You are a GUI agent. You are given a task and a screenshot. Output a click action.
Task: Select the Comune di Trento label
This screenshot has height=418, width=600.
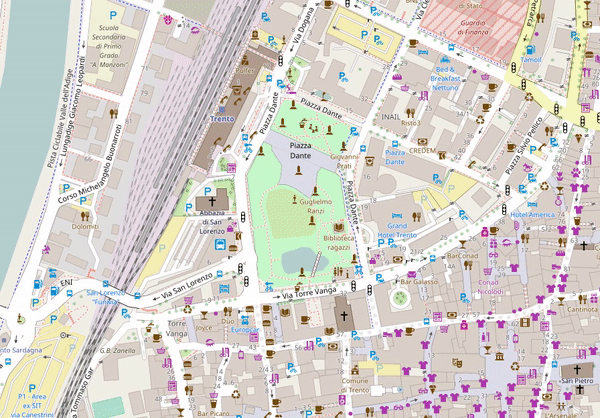pos(356,388)
